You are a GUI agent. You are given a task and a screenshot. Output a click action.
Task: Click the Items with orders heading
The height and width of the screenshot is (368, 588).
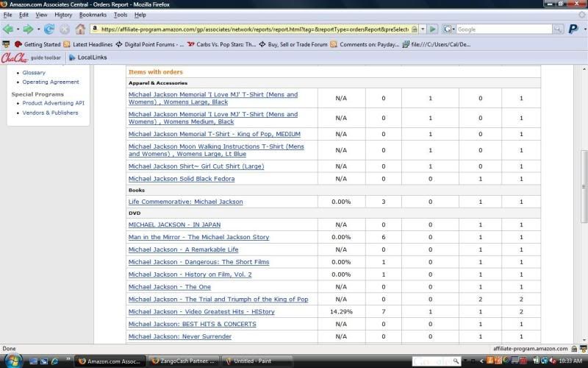(156, 71)
